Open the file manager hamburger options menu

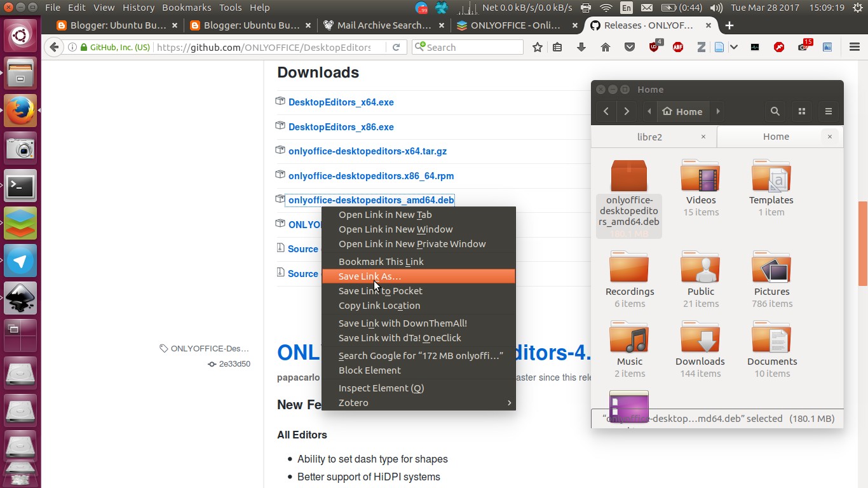click(829, 111)
